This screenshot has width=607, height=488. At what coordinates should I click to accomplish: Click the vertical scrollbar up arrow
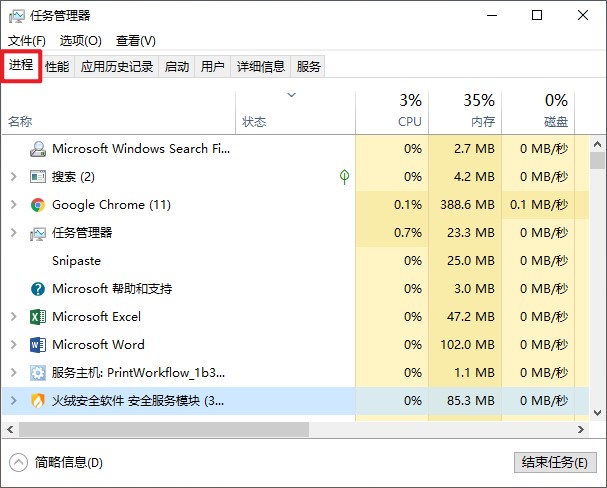click(597, 144)
